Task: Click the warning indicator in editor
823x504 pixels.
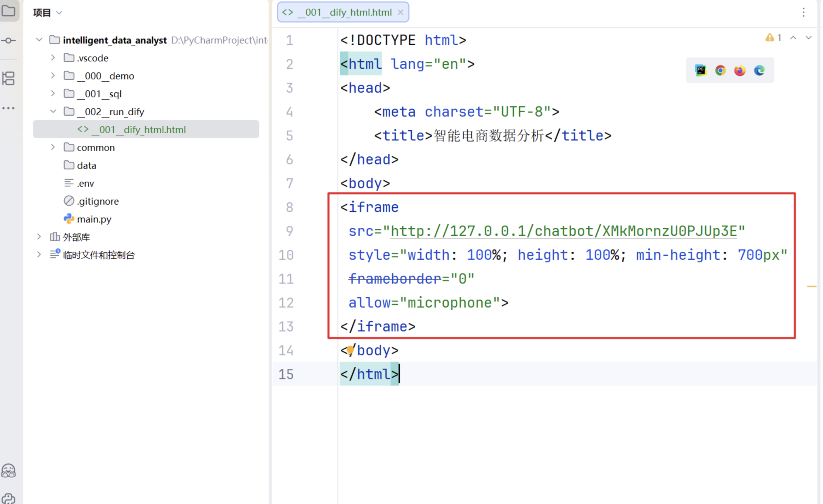Action: [x=773, y=38]
